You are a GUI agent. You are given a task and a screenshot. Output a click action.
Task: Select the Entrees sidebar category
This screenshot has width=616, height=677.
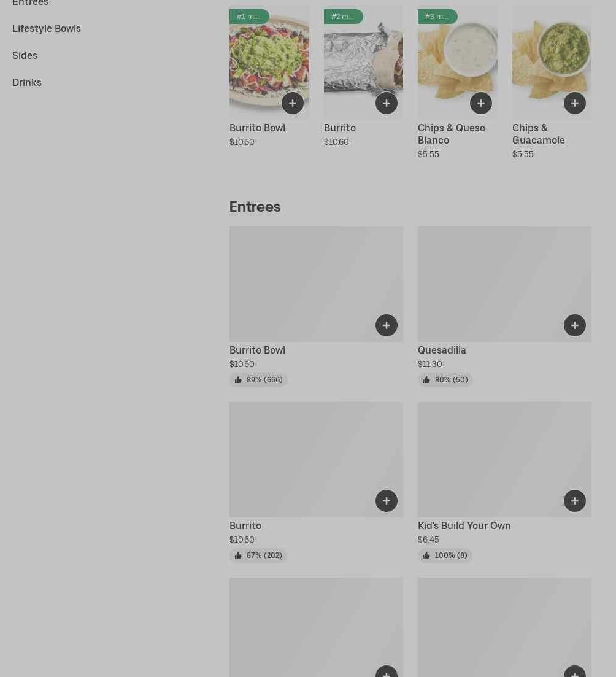[x=30, y=2]
